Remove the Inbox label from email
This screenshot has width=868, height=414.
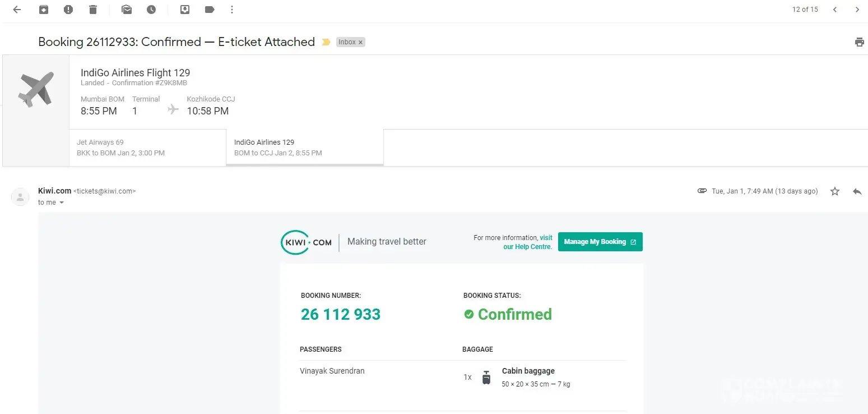coord(360,42)
